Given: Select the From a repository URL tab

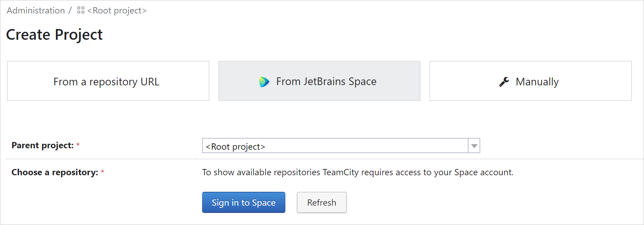Looking at the screenshot, I should (x=108, y=81).
